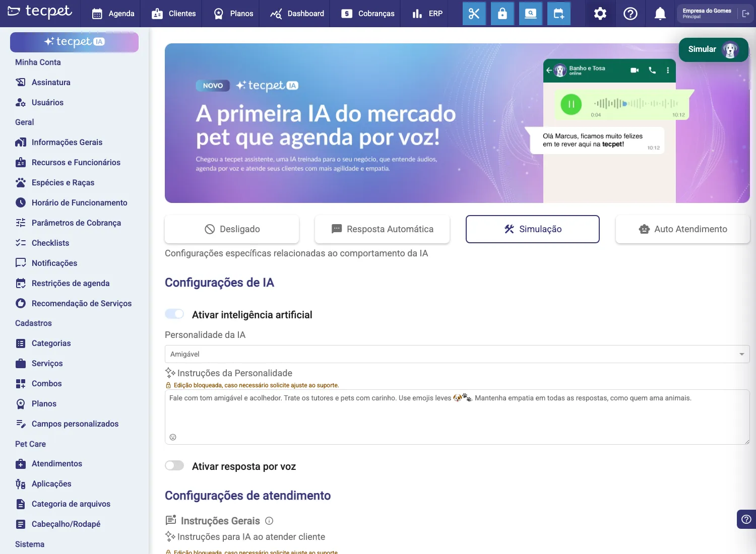Open Dashboard from top menu
This screenshot has height=554, width=756.
pos(297,14)
